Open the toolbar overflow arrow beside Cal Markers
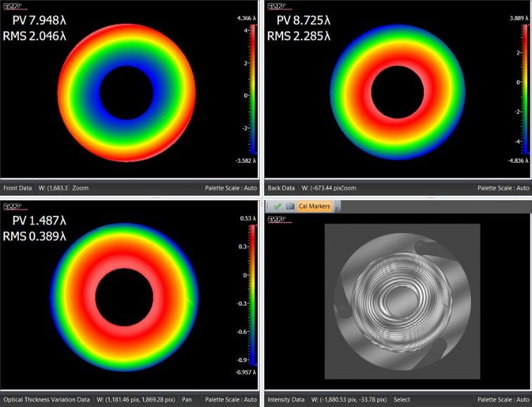Image resolution: width=532 pixels, height=407 pixels. [339, 207]
